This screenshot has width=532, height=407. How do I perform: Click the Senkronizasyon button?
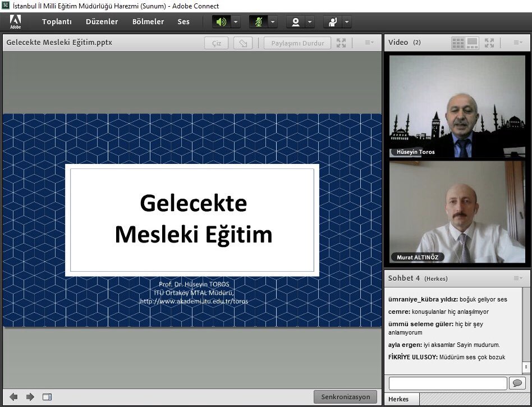pyautogui.click(x=345, y=397)
